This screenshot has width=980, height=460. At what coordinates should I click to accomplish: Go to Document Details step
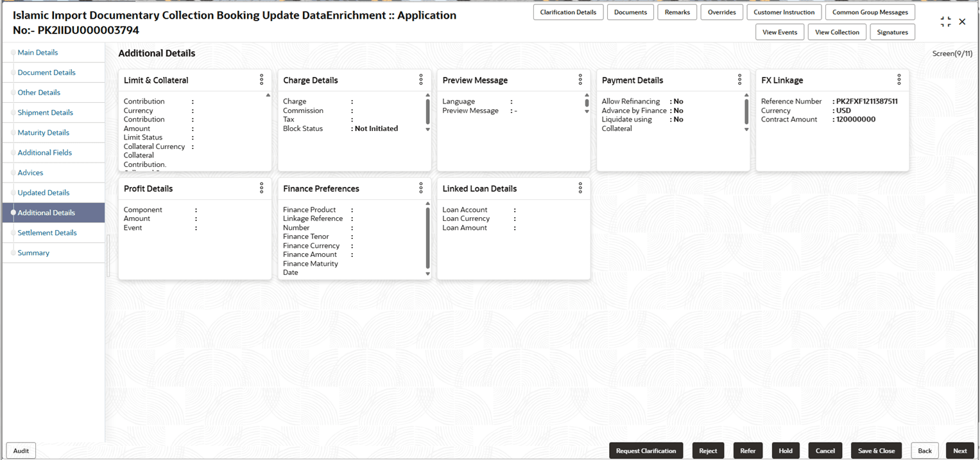[46, 73]
